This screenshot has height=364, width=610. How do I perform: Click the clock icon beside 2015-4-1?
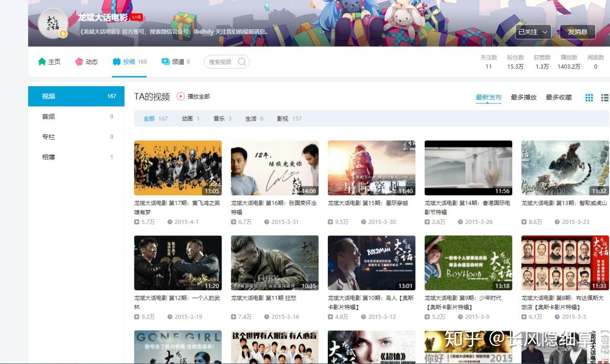click(170, 222)
